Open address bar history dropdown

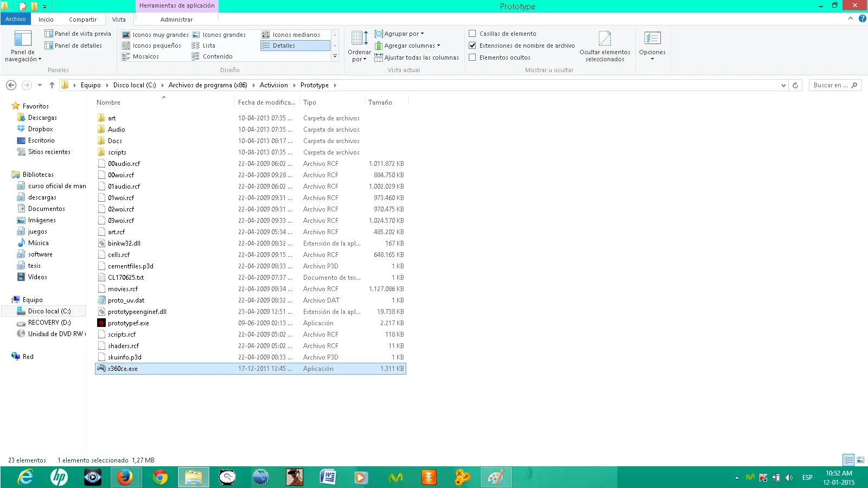click(783, 85)
